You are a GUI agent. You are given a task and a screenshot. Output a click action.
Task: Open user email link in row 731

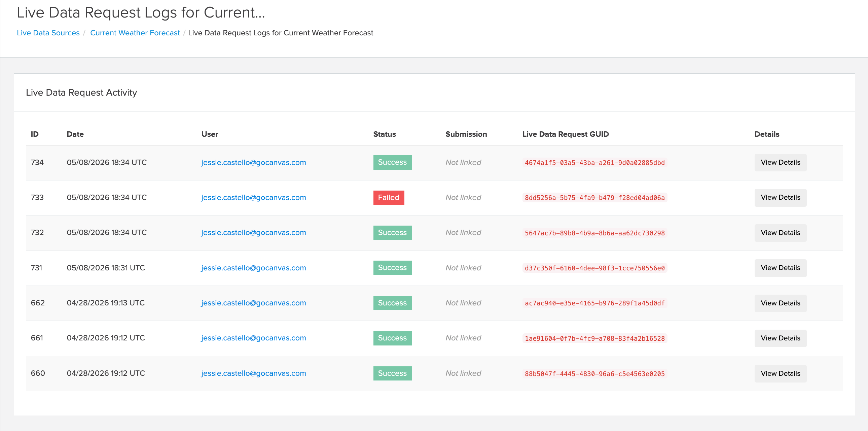(253, 268)
